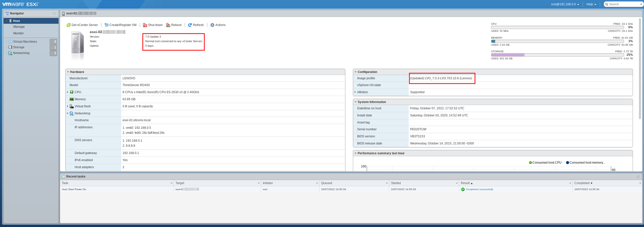Click the Get vCenter Server icon

pyautogui.click(x=68, y=25)
